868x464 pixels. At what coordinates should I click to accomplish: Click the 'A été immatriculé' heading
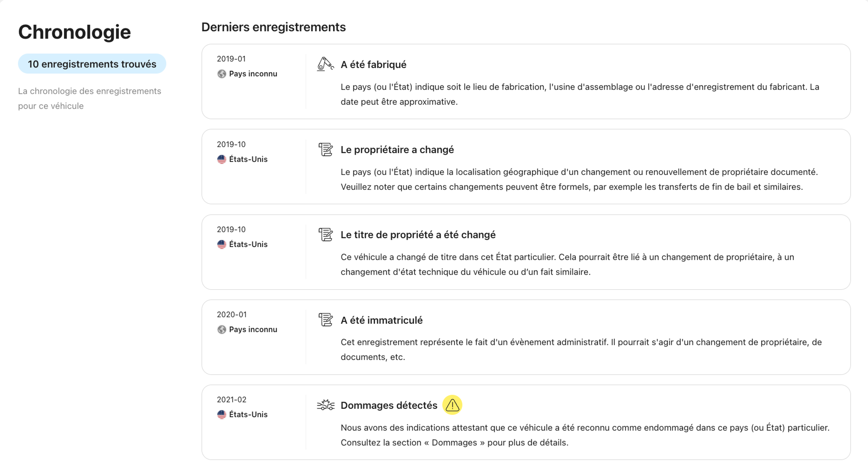pyautogui.click(x=381, y=320)
